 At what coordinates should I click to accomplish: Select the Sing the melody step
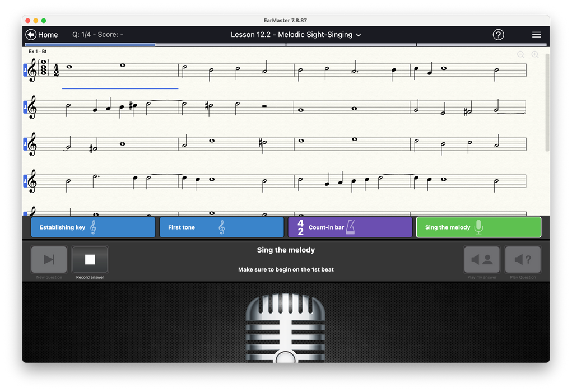[478, 227]
